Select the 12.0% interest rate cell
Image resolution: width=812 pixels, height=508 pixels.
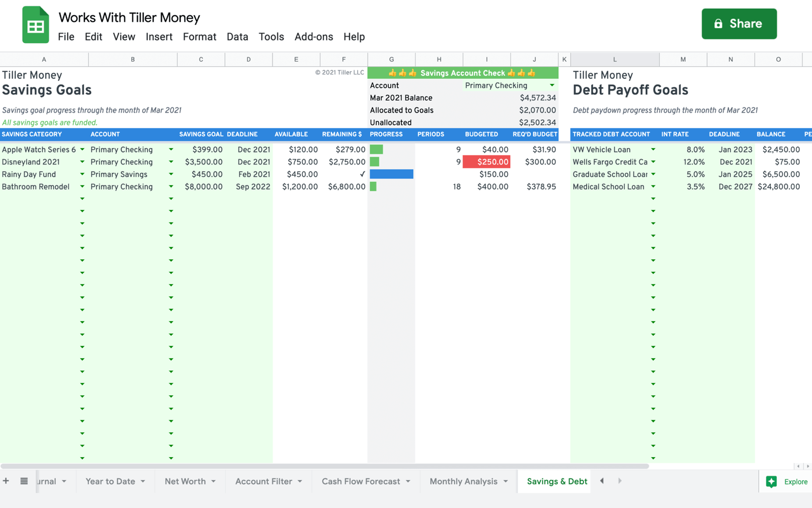tap(683, 162)
